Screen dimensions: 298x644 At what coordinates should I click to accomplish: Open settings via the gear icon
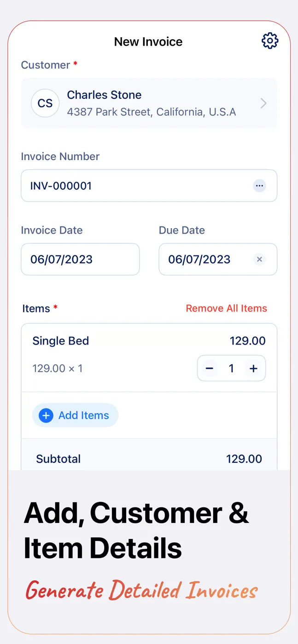[270, 41]
